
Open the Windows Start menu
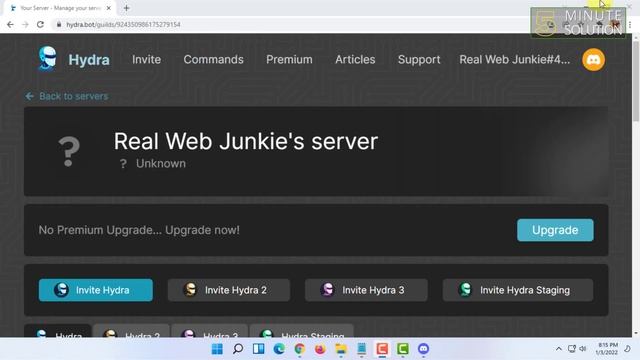(217, 349)
